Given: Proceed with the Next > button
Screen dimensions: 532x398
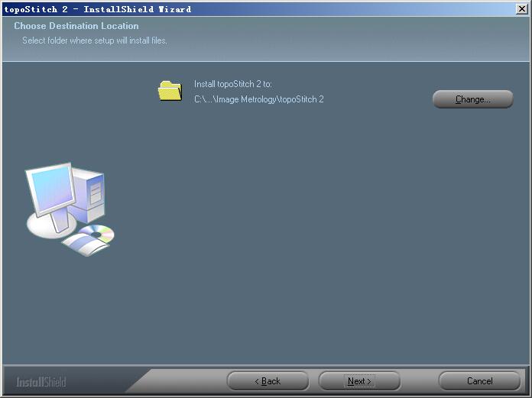Looking at the screenshot, I should (359, 381).
